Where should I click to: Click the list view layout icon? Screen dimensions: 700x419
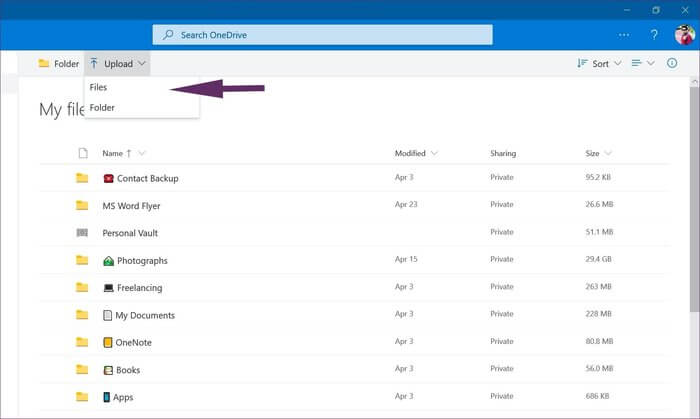(637, 63)
